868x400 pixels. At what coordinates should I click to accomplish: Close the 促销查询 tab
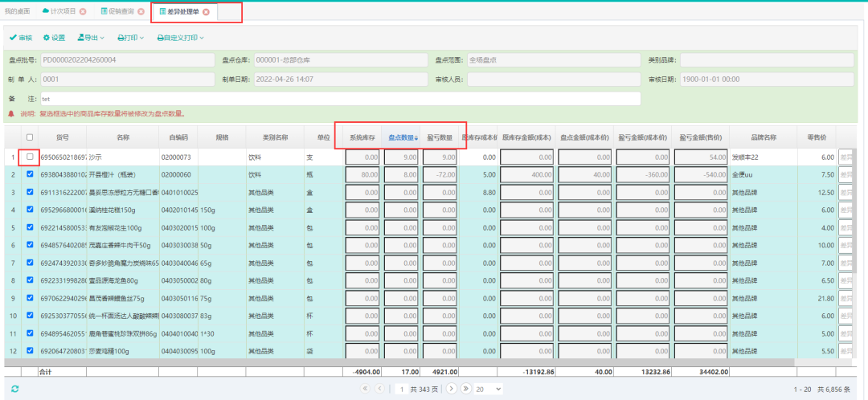point(141,12)
